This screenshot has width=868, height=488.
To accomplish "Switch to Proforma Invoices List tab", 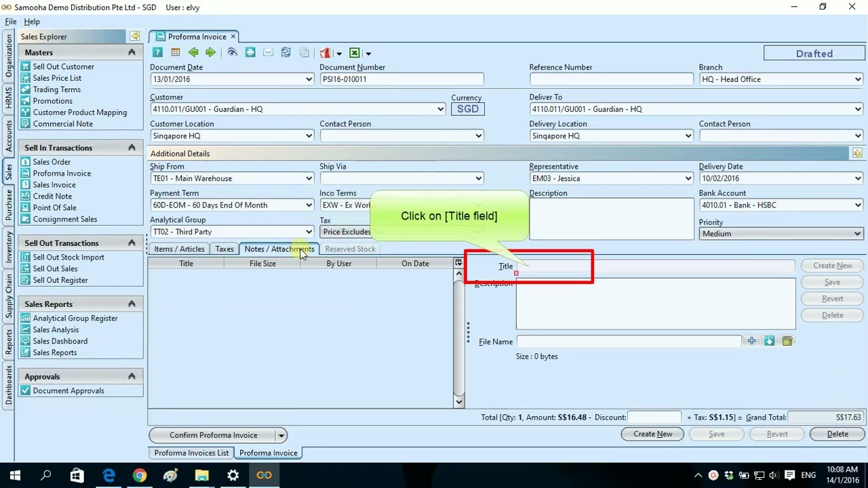I will click(191, 453).
